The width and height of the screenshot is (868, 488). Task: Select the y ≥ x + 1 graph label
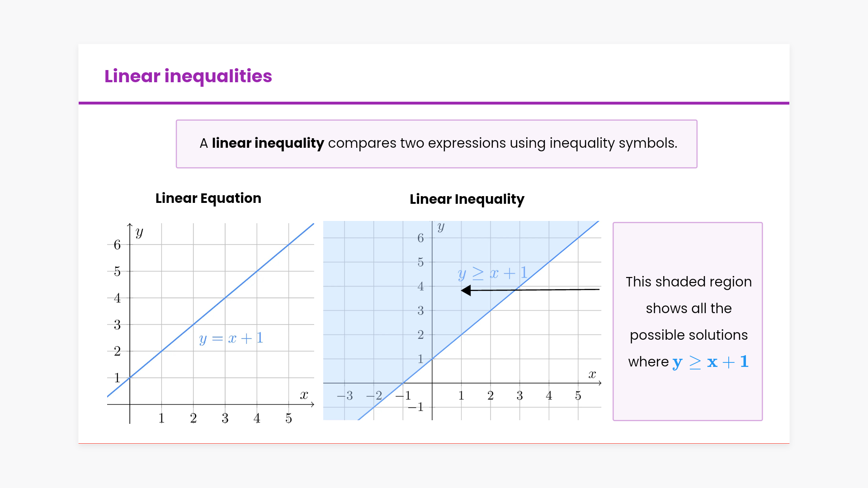tap(492, 273)
